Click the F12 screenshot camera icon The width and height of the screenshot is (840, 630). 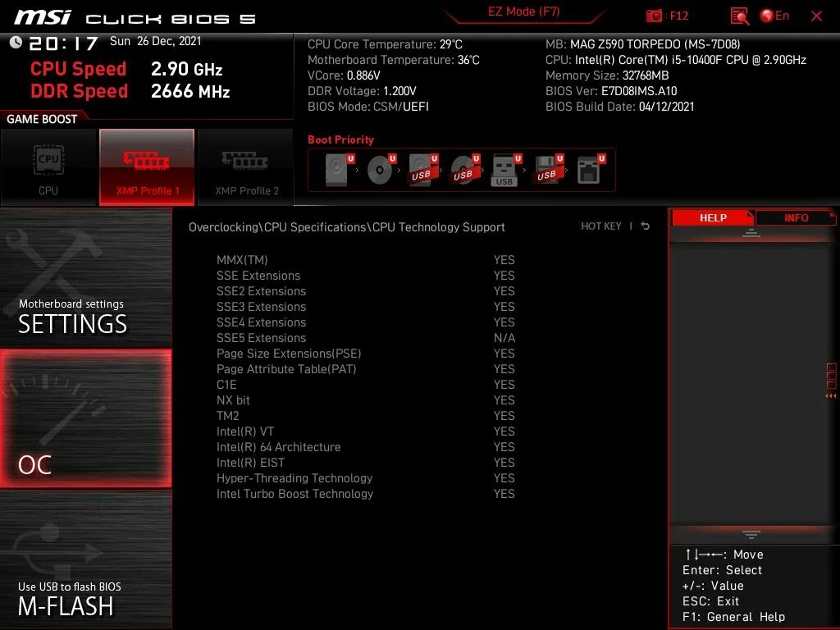pyautogui.click(x=654, y=16)
